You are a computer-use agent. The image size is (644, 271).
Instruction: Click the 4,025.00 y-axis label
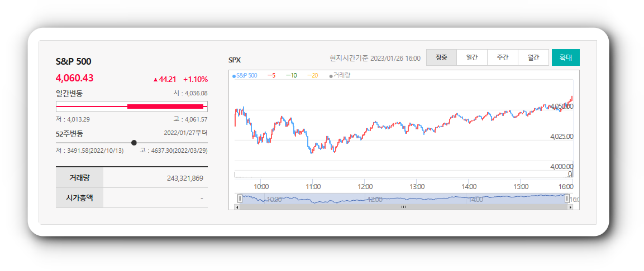561,137
